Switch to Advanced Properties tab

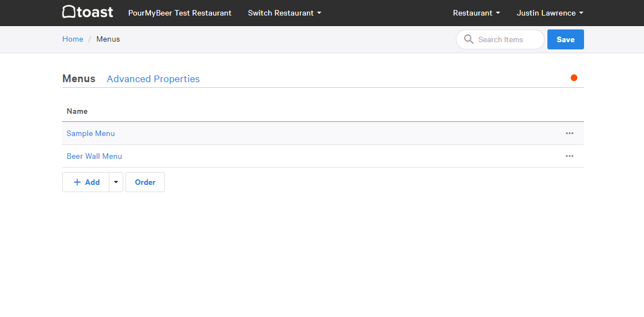153,79
